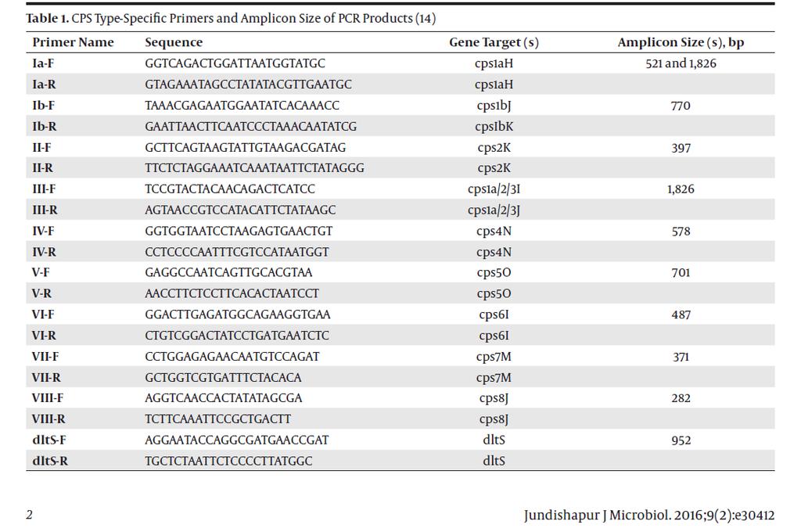Click gene target 'cpsIbK'
This screenshot has height=532, width=801.
pyautogui.click(x=494, y=127)
